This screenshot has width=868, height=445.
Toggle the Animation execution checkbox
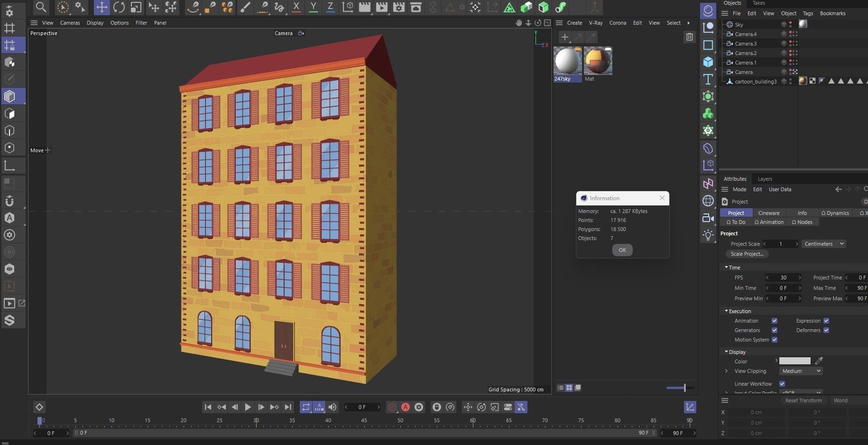click(775, 321)
